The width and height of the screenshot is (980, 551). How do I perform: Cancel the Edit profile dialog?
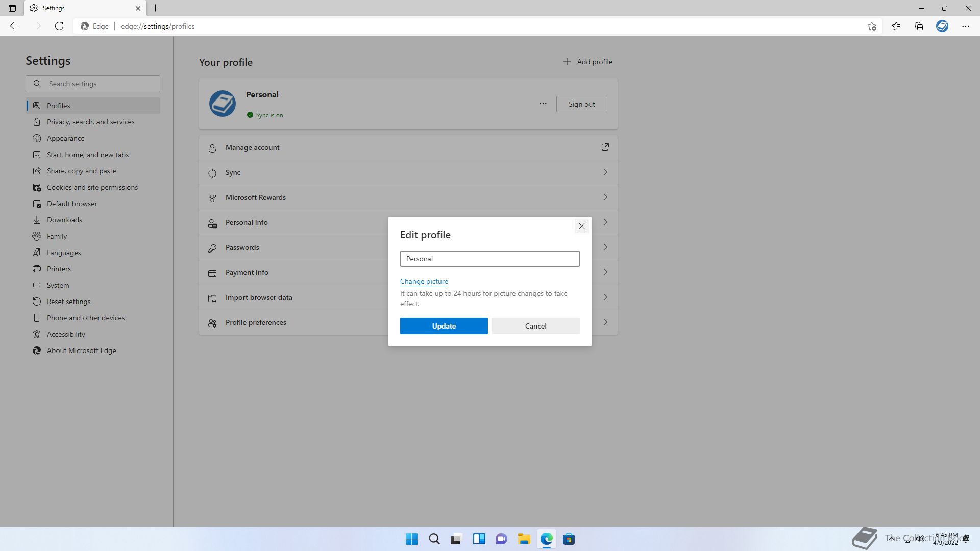click(535, 326)
